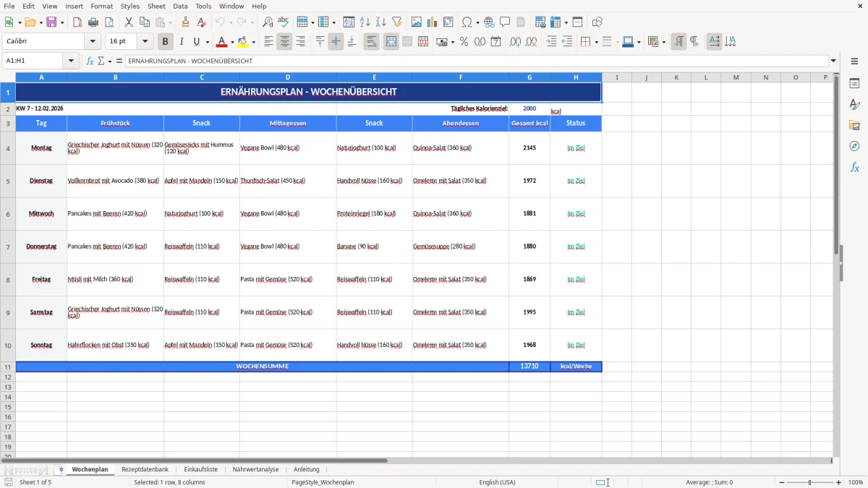
Task: Toggle bold formatting
Action: pyautogui.click(x=165, y=42)
